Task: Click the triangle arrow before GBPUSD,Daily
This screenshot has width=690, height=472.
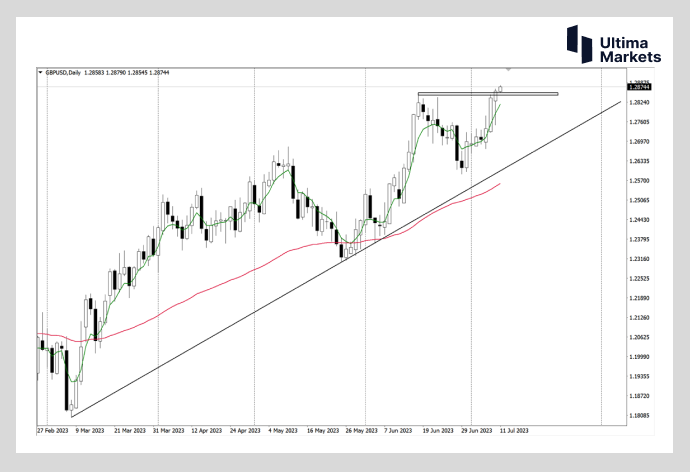Action: coord(40,73)
